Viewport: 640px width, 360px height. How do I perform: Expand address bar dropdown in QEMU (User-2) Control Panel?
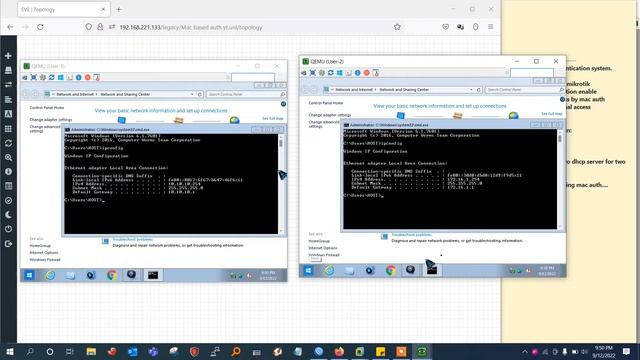tap(471, 90)
